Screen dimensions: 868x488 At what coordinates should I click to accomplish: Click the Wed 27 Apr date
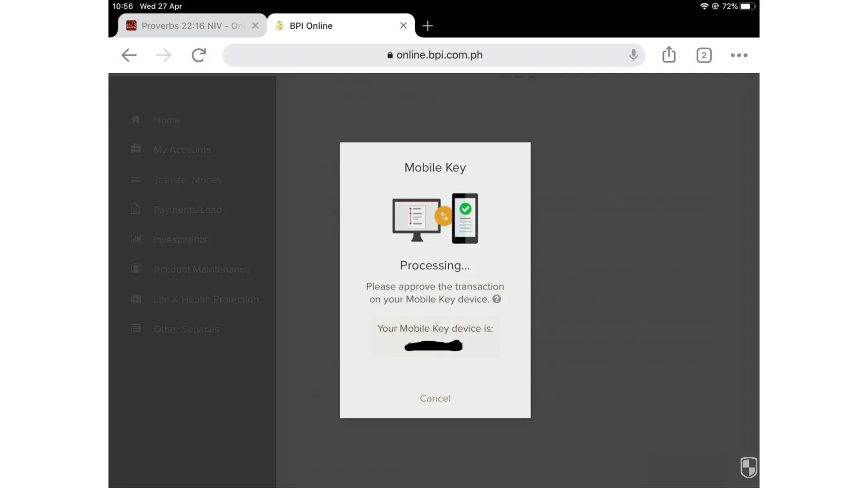(x=161, y=6)
